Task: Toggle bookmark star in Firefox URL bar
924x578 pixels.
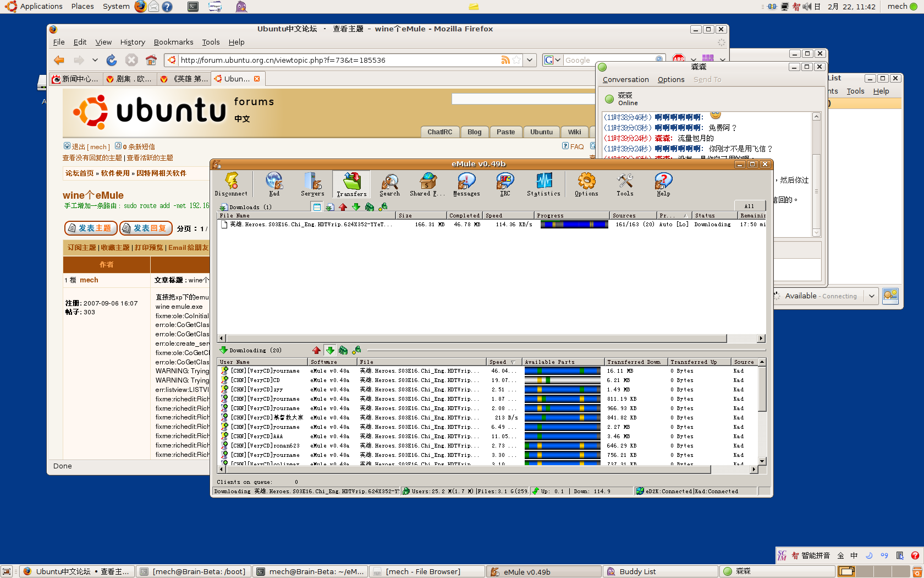Action: 516,60
